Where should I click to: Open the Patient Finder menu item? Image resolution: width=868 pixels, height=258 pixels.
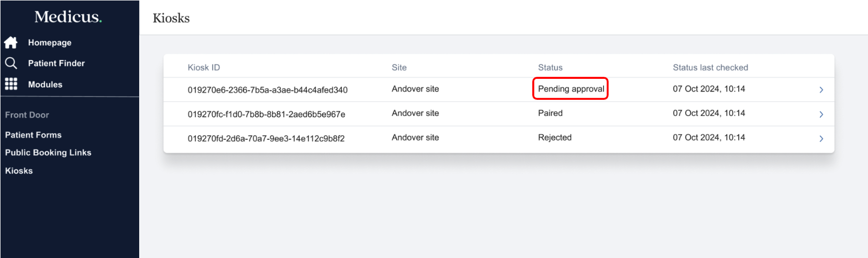click(56, 63)
